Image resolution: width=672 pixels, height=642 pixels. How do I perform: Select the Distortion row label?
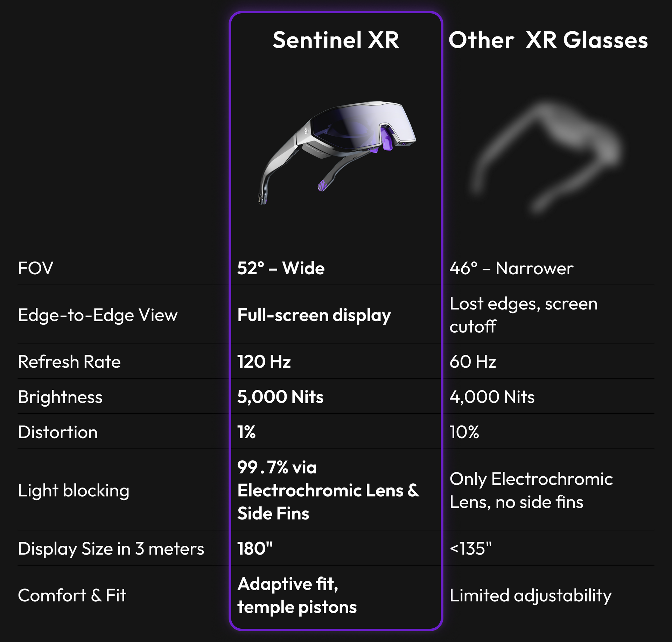coord(58,432)
